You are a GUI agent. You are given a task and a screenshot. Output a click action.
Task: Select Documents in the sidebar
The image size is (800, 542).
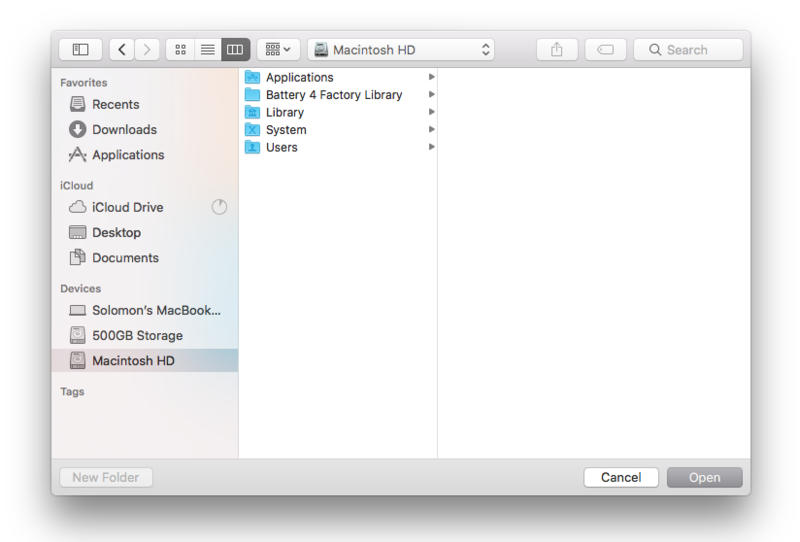(145, 258)
